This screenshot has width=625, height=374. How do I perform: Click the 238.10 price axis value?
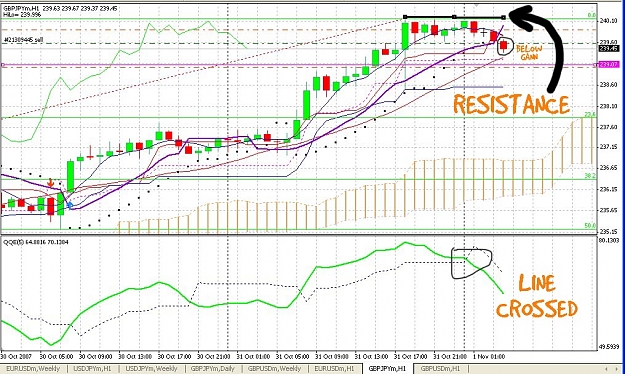tap(608, 106)
